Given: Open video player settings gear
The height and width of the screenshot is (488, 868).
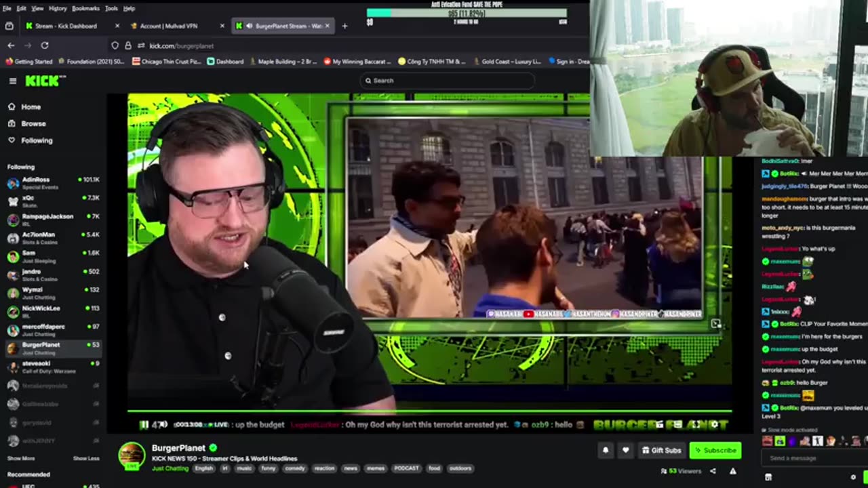Looking at the screenshot, I should tap(714, 425).
